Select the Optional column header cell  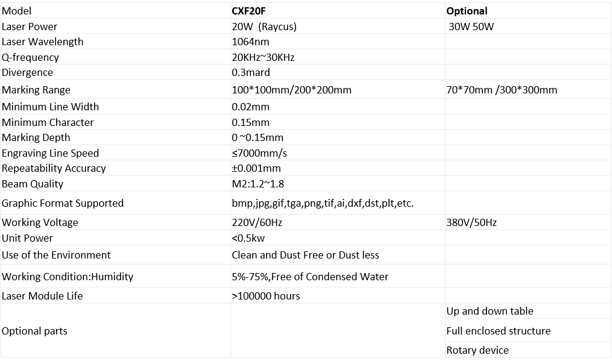(467, 11)
